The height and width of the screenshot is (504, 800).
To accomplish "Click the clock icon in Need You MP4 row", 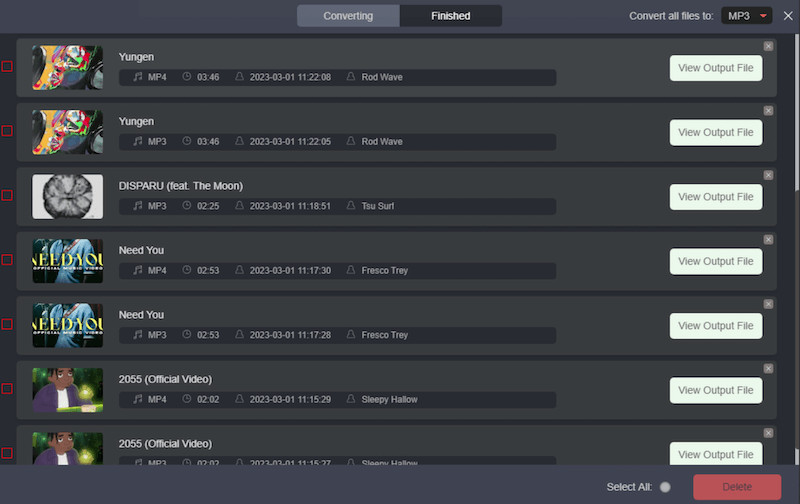I will [187, 270].
